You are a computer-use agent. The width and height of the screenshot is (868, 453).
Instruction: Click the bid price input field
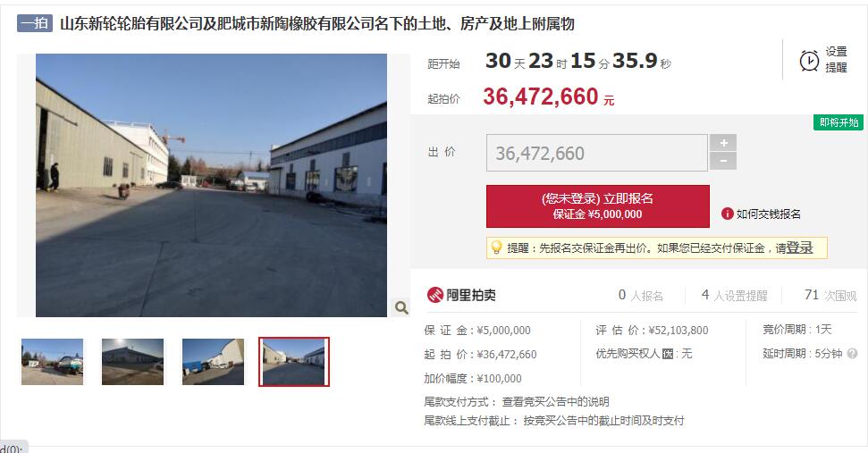pyautogui.click(x=597, y=153)
